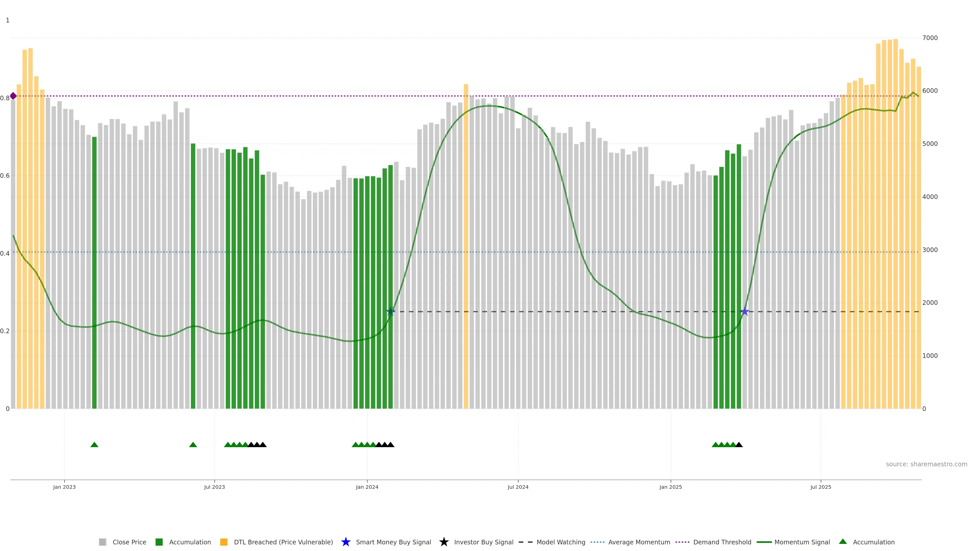Click the purple diamond Demand Threshold marker
Viewport: 980px width, 551px height.
(13, 96)
